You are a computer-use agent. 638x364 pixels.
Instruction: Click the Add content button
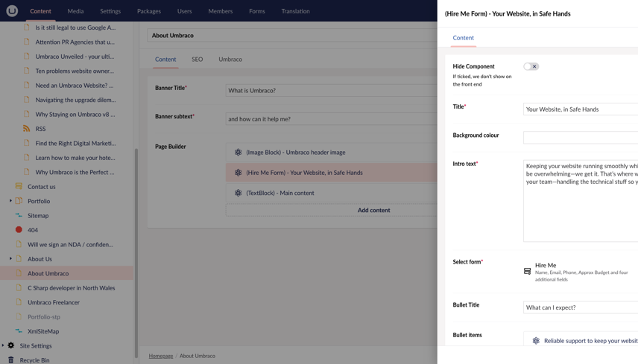click(x=332, y=210)
